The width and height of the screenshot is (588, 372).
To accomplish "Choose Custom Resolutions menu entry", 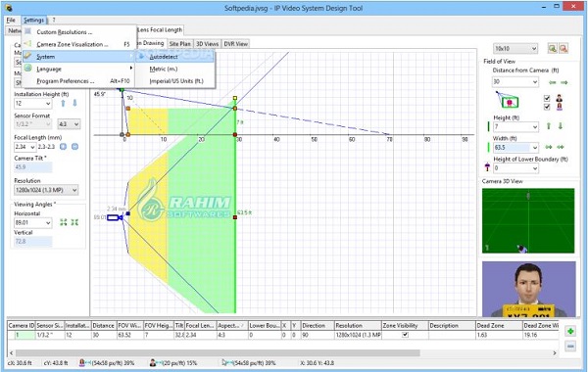I will 78,32.
